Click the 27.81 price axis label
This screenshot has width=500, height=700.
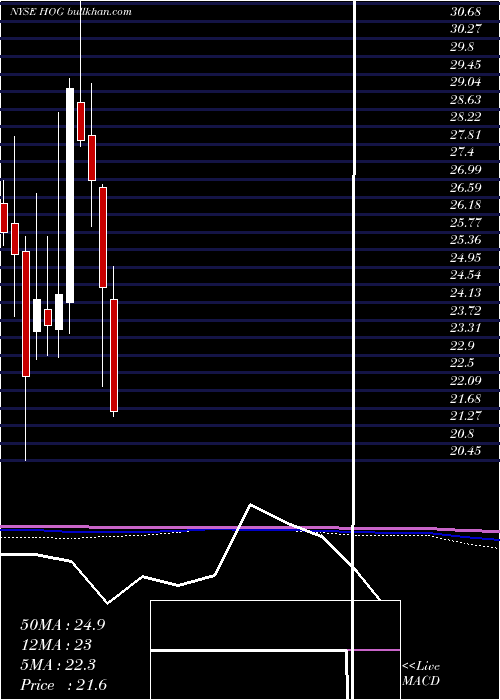point(466,135)
